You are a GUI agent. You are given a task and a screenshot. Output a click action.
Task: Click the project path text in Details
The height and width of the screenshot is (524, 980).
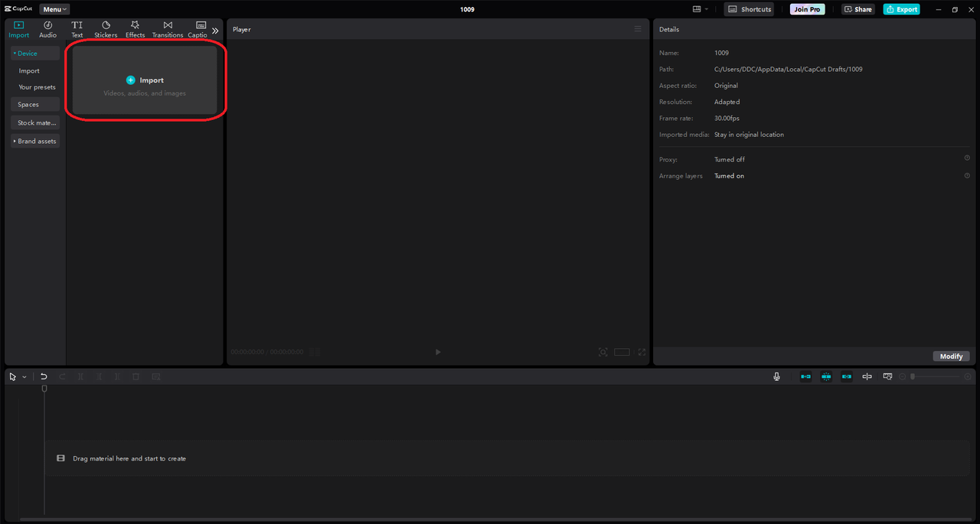789,70
